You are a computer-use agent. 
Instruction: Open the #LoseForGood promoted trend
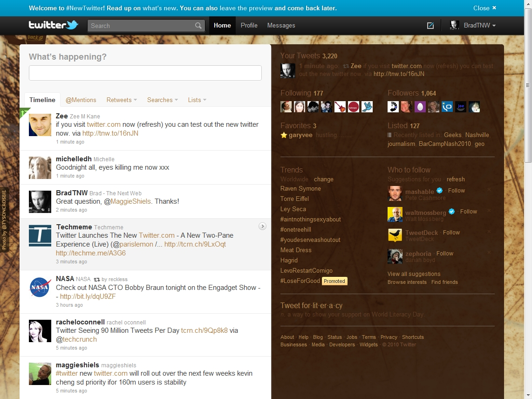point(300,281)
